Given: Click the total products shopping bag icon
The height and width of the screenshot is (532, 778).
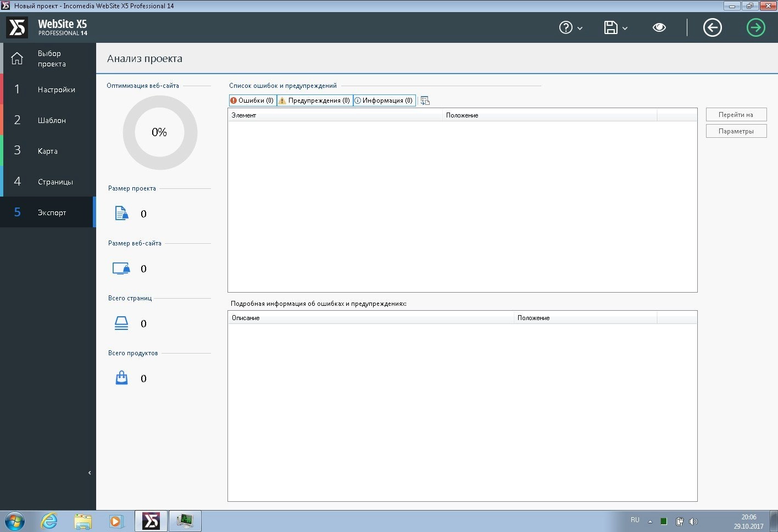Looking at the screenshot, I should (x=121, y=378).
